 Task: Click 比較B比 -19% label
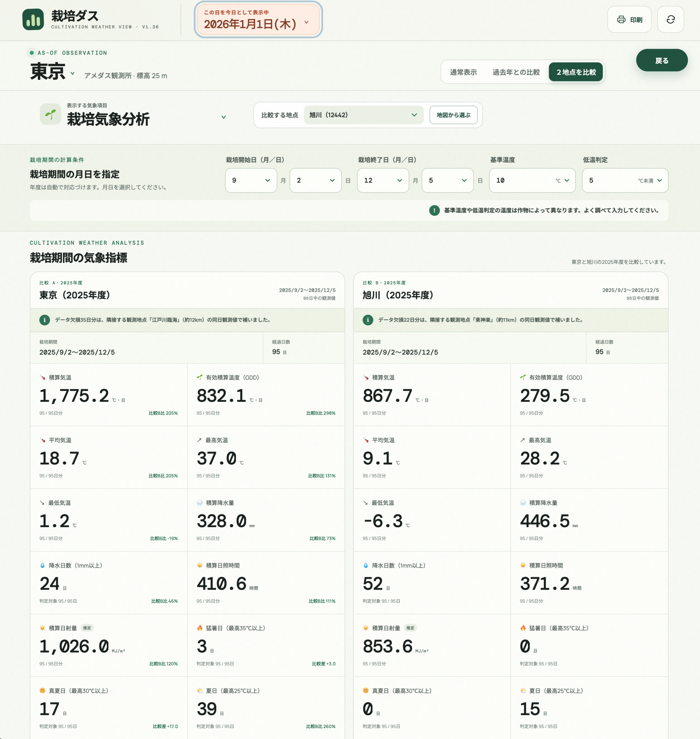[164, 539]
